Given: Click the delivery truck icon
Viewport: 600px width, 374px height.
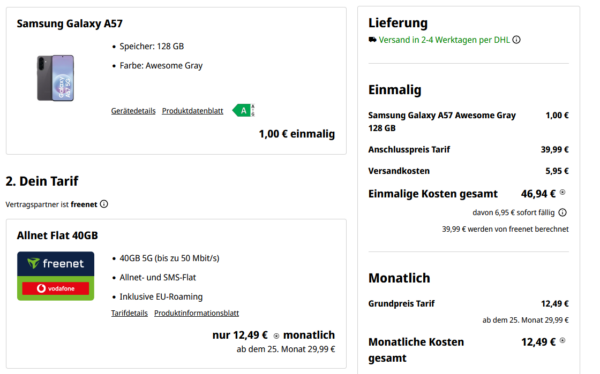Looking at the screenshot, I should click(372, 39).
